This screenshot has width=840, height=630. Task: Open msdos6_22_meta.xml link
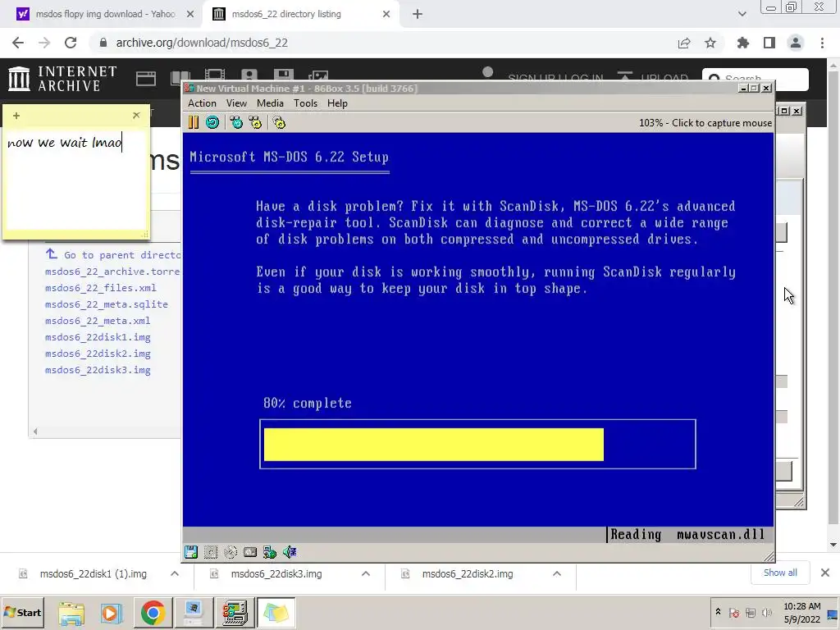coord(98,321)
